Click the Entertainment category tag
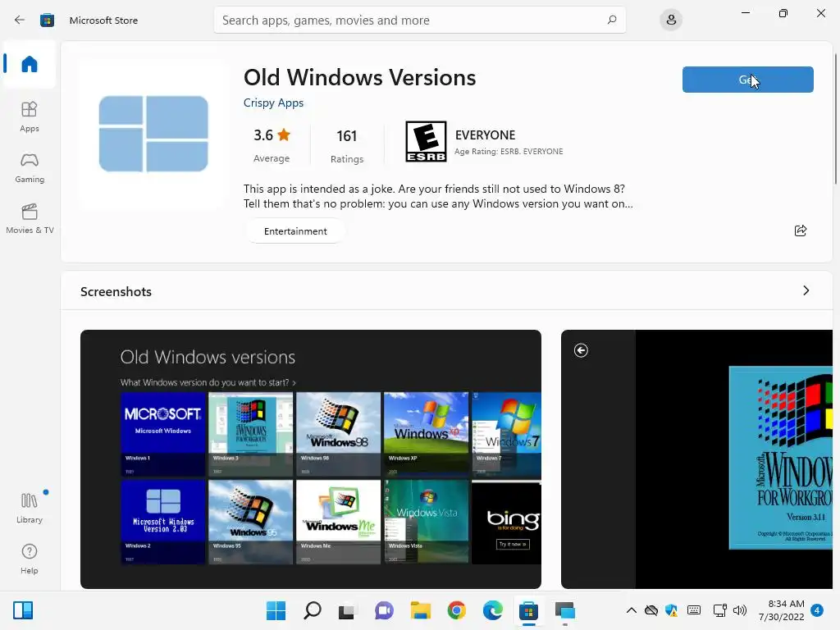 pyautogui.click(x=295, y=231)
